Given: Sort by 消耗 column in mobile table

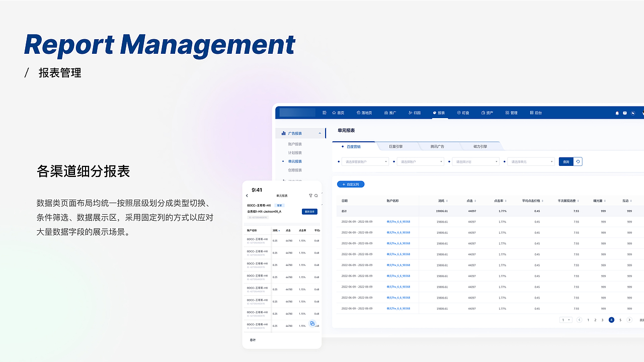Looking at the screenshot, I should click(276, 230).
